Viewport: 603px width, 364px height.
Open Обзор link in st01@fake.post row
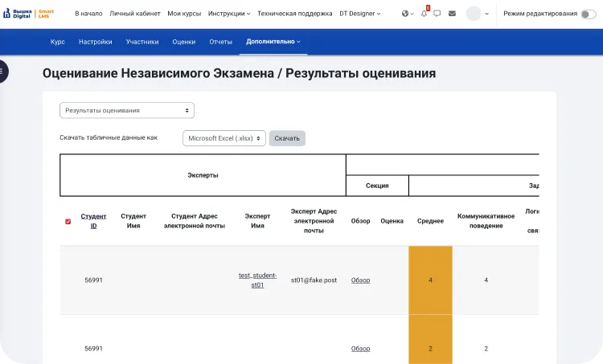(x=360, y=280)
